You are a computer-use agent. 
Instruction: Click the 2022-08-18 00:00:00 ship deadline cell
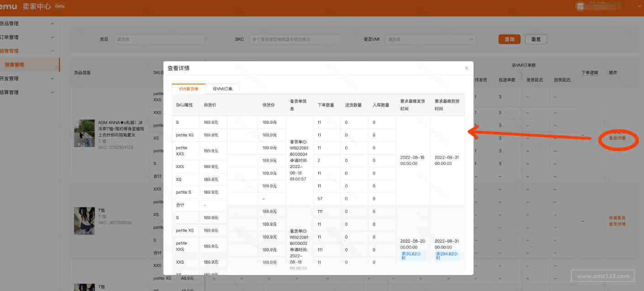(x=412, y=160)
